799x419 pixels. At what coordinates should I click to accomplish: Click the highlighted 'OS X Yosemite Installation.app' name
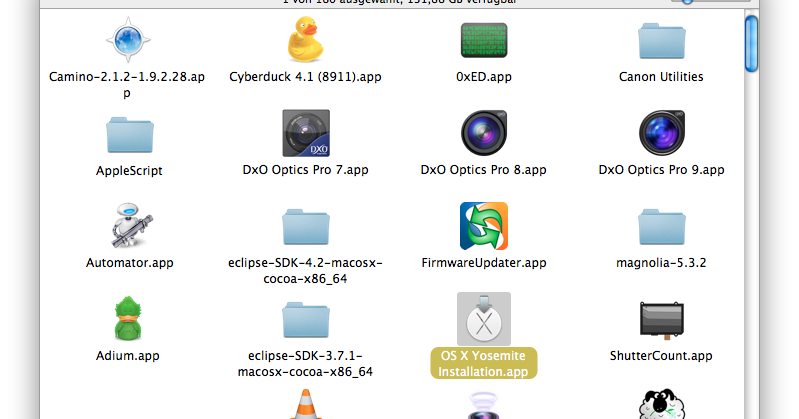point(484,363)
